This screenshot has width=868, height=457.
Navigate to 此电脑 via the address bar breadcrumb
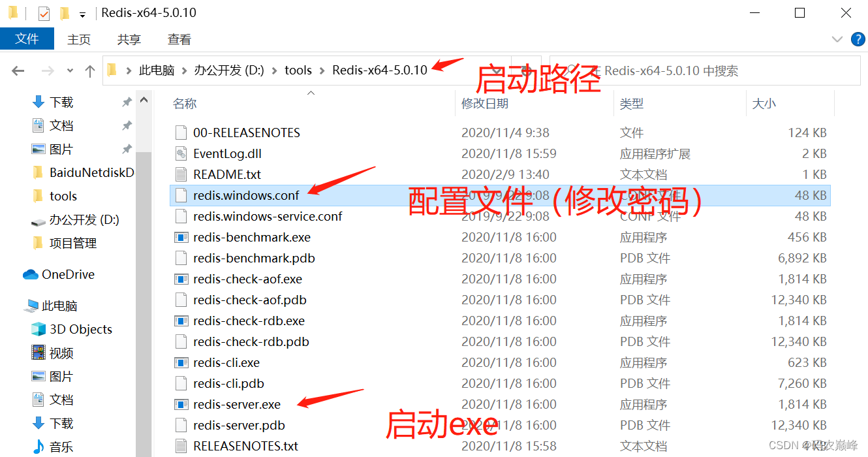pos(157,70)
